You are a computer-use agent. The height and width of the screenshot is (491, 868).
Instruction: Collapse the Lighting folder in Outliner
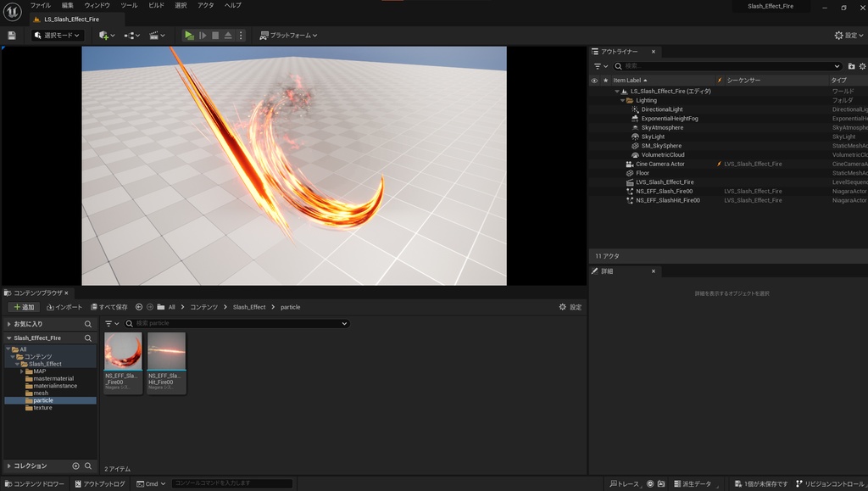(622, 101)
